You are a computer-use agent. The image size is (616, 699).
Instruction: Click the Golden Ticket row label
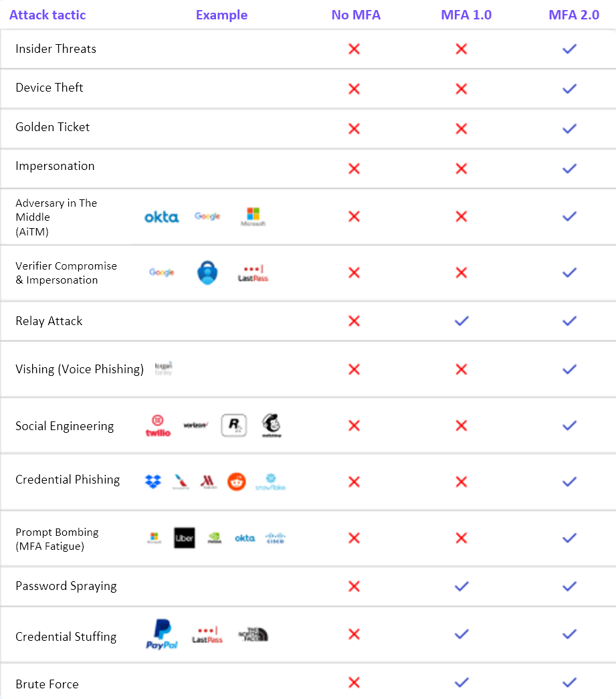coord(53,127)
